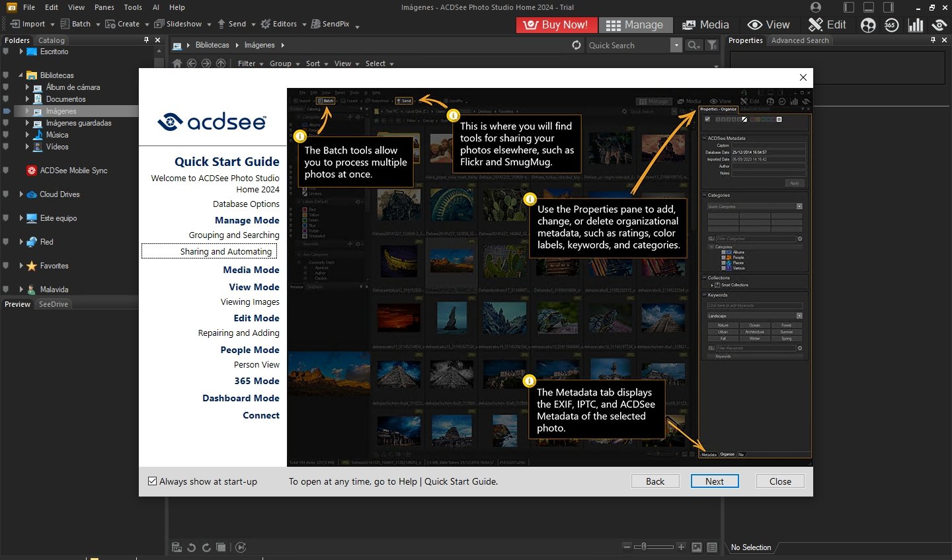Open People mode icon in mode bar
952x560 pixels.
[x=868, y=25]
